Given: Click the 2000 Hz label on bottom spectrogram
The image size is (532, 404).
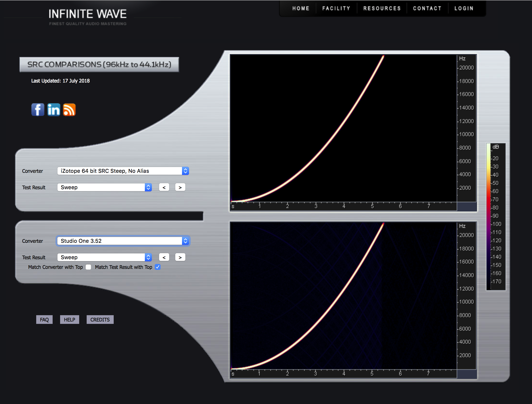Looking at the screenshot, I should point(465,355).
